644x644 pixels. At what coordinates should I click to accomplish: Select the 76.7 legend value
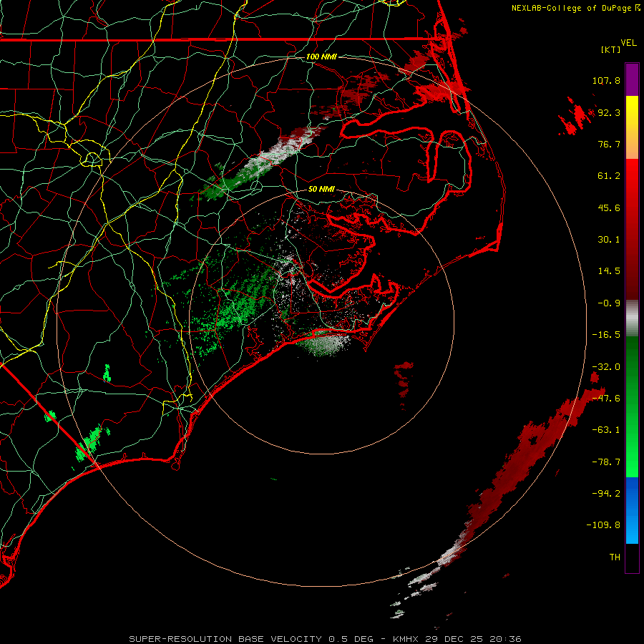609,144
